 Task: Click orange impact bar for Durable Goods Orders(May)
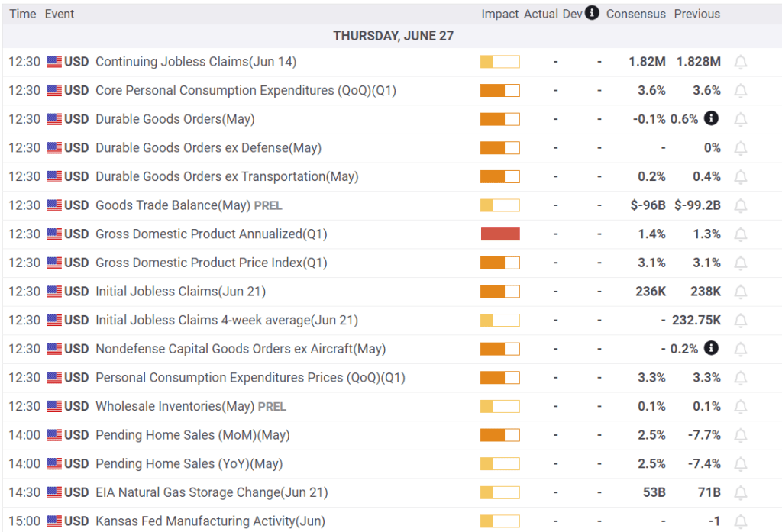pos(500,119)
